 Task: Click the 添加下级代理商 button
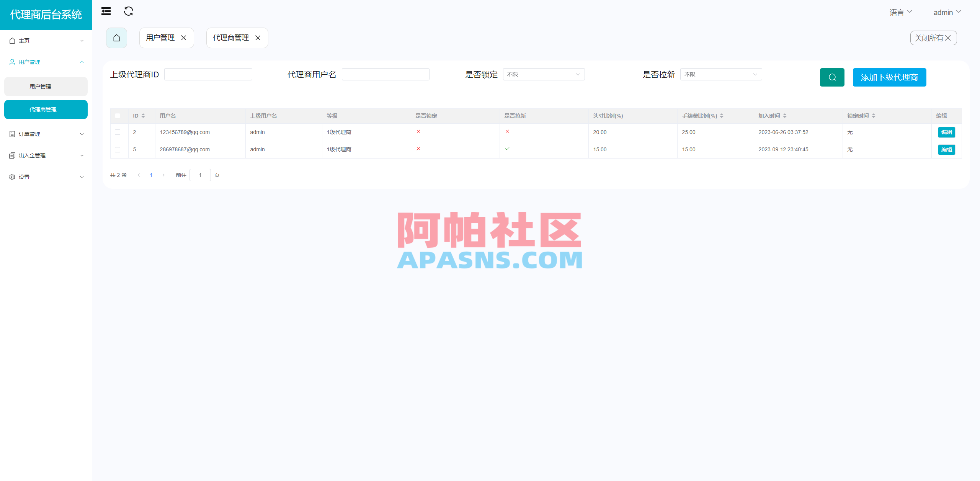click(889, 77)
